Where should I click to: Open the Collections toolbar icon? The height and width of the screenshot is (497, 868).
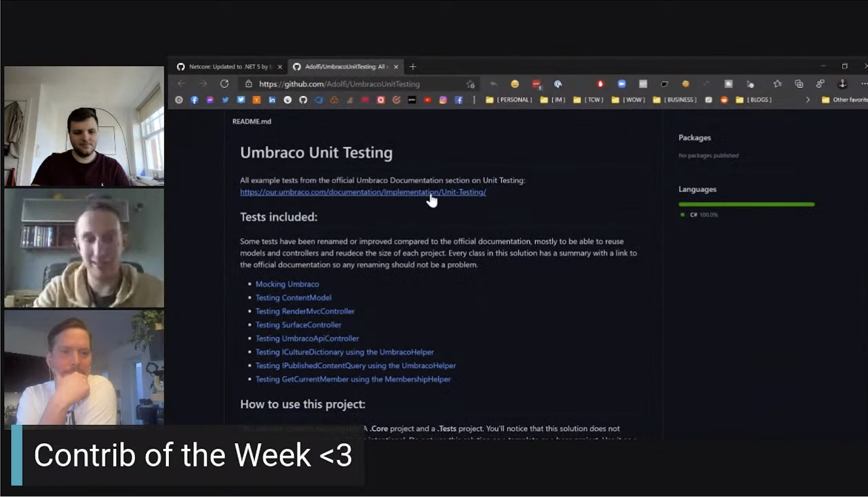tap(799, 84)
